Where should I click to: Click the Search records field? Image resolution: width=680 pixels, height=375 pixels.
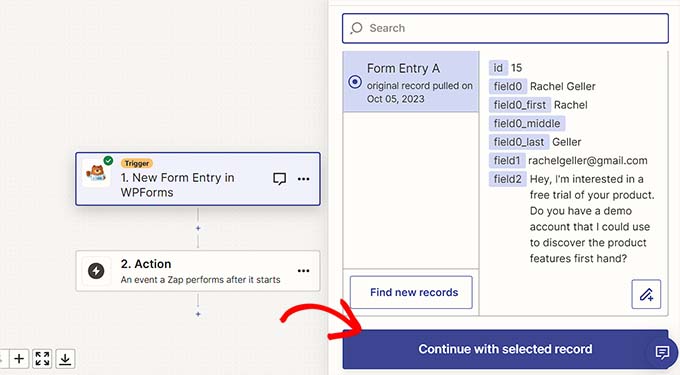pos(505,28)
